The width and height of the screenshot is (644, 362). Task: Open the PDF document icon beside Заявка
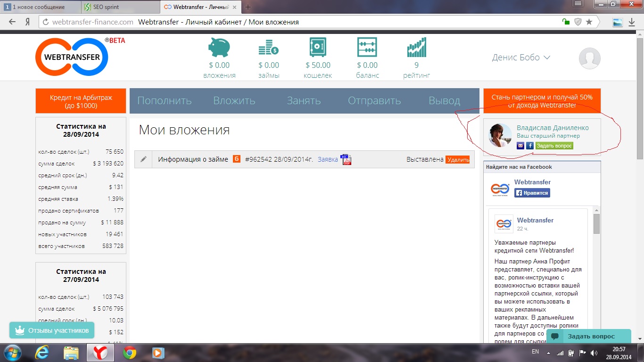pyautogui.click(x=346, y=160)
